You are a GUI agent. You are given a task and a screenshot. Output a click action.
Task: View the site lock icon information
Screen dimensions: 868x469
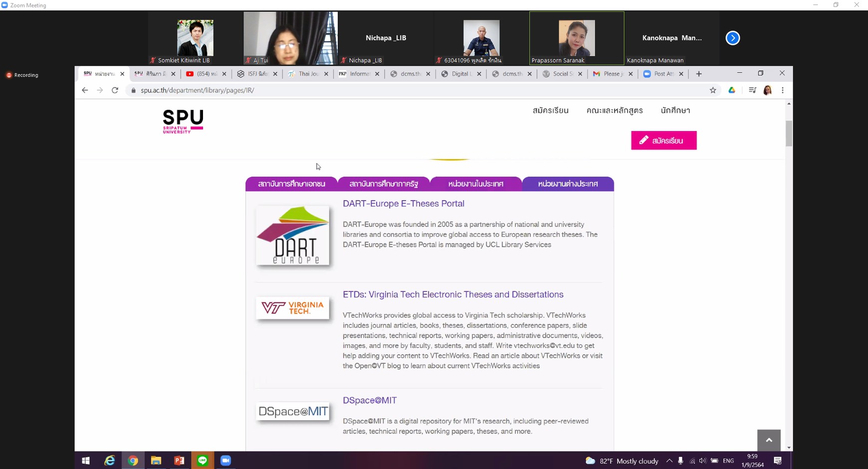point(133,90)
